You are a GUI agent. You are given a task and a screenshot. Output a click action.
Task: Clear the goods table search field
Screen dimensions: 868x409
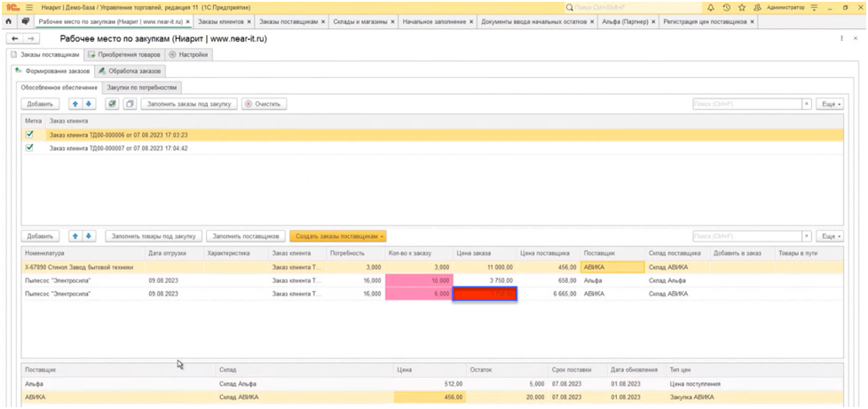click(x=807, y=236)
